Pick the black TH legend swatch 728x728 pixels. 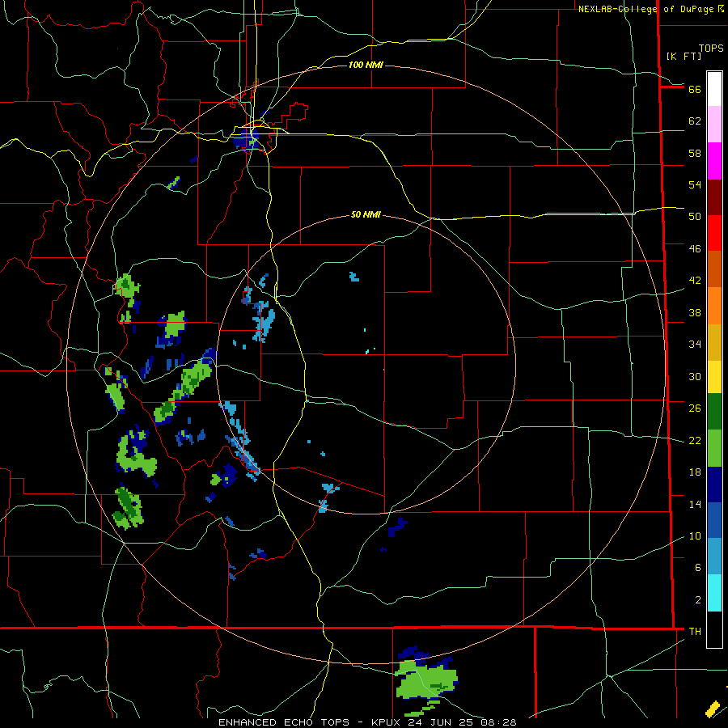(x=714, y=629)
